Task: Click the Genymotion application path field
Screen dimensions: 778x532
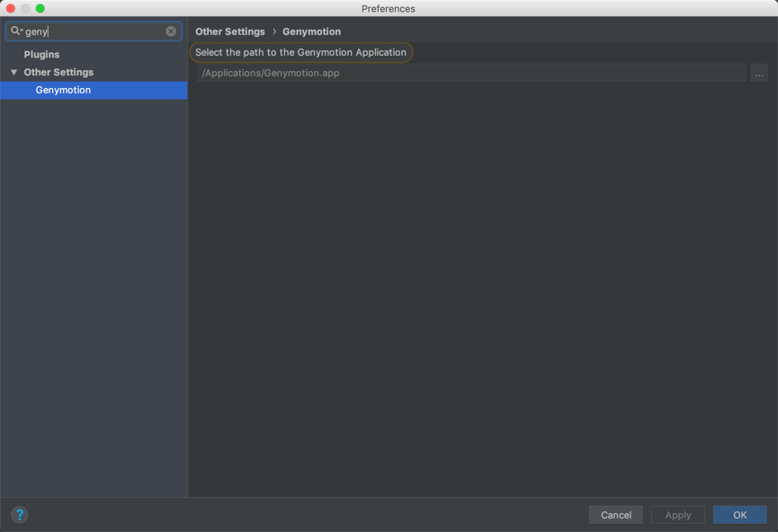Action: tap(471, 74)
